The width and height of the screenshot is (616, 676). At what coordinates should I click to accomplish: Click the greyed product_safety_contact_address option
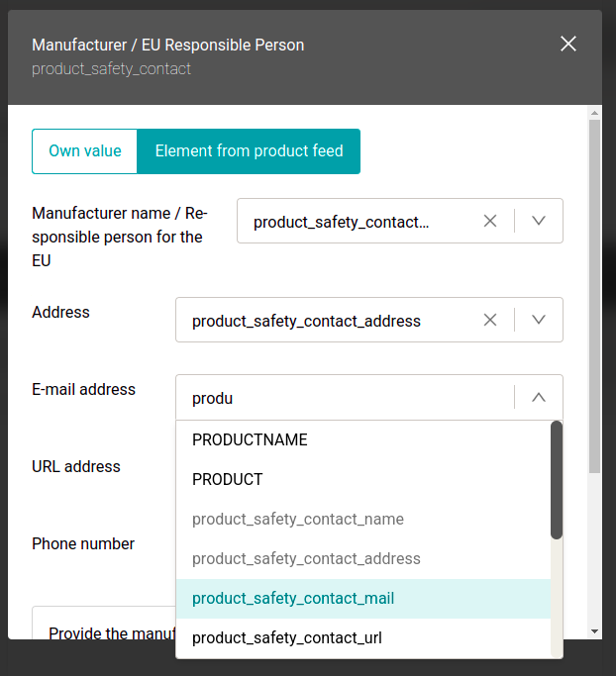(306, 559)
